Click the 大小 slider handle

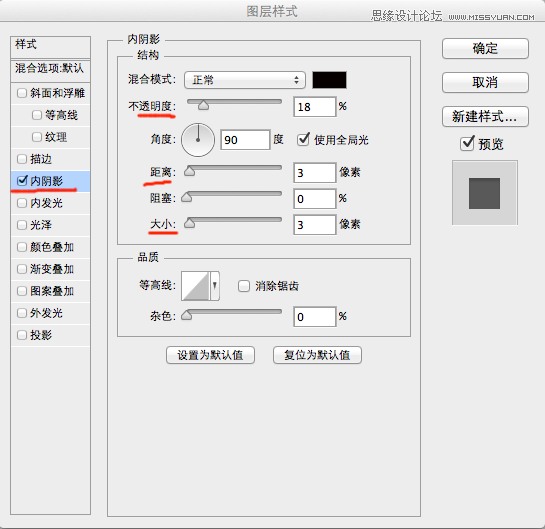click(x=189, y=223)
